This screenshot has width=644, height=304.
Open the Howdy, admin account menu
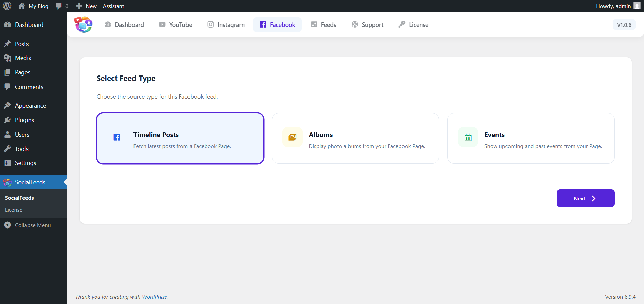pyautogui.click(x=613, y=6)
